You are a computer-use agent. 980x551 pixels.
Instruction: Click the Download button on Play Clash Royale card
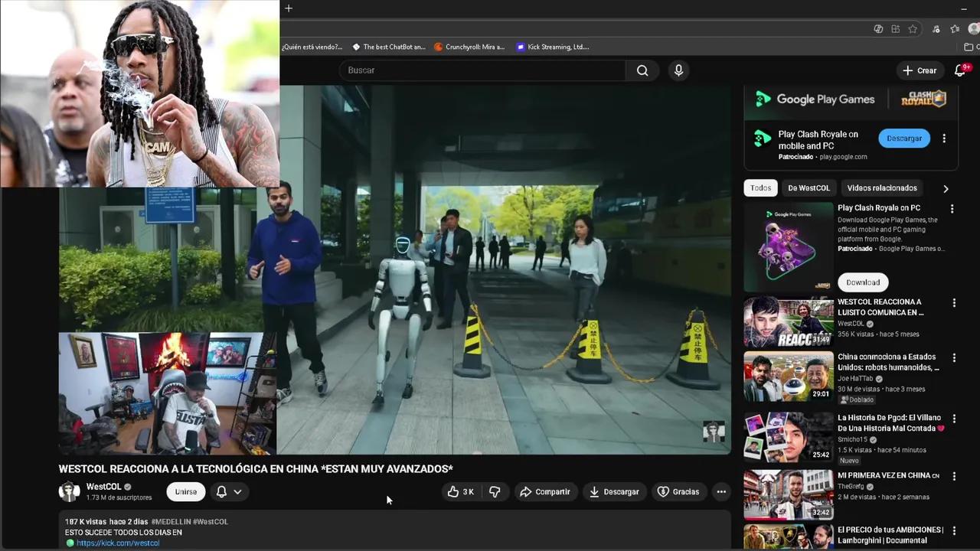point(863,282)
